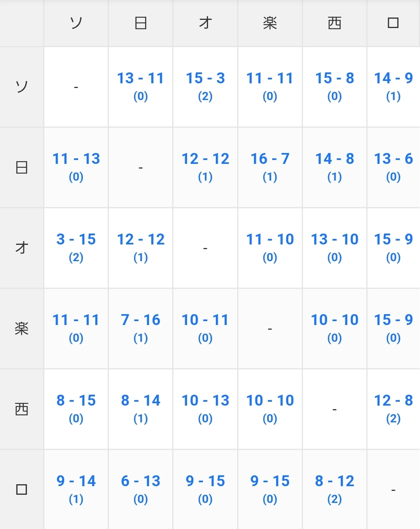Image resolution: width=420 pixels, height=529 pixels.
Task: Click the ロ row header
Action: point(22,489)
